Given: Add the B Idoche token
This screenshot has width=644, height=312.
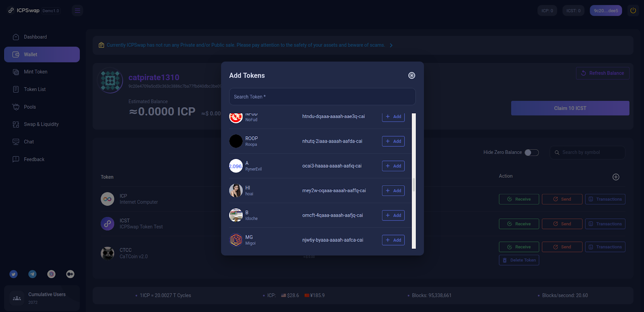Looking at the screenshot, I should pyautogui.click(x=393, y=215).
